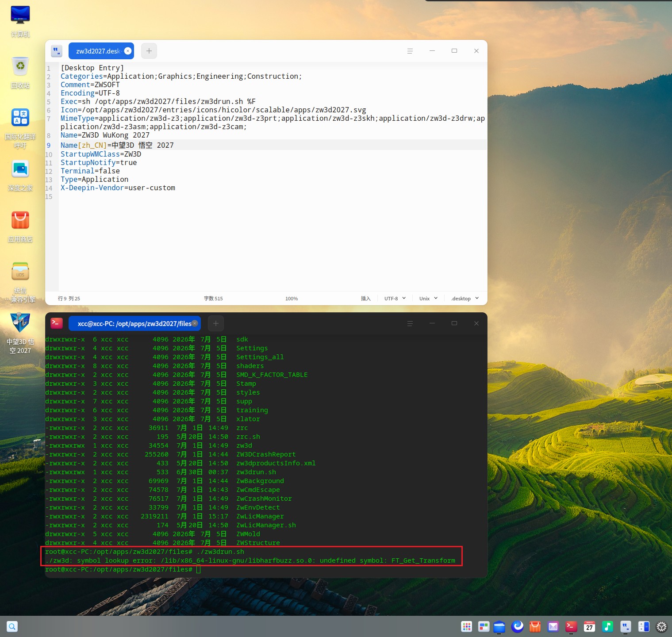Open the App Store in dock
672x637 pixels.
click(x=535, y=626)
